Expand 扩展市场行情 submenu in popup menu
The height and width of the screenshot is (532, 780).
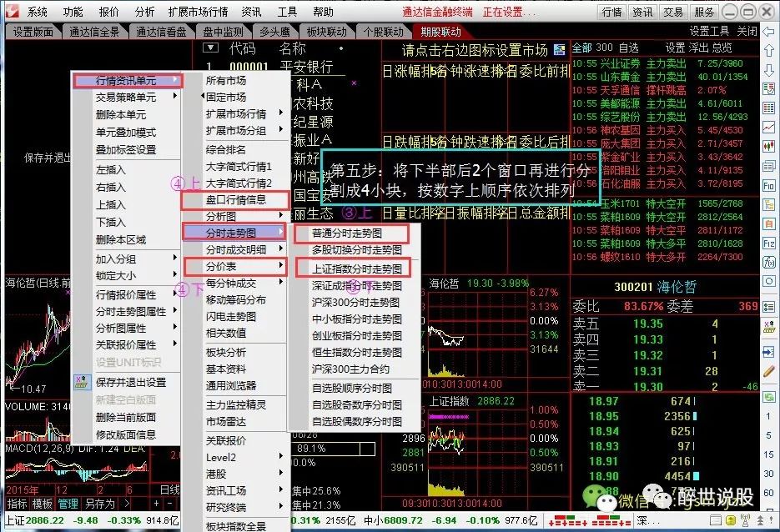coord(281,113)
